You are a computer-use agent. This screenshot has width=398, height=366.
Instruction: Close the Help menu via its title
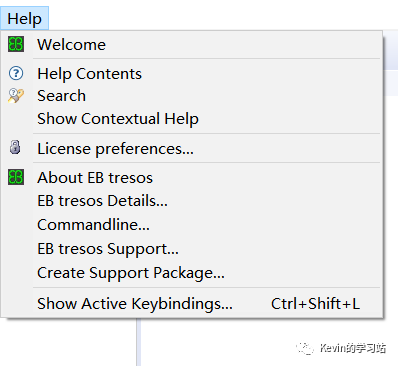click(x=25, y=18)
